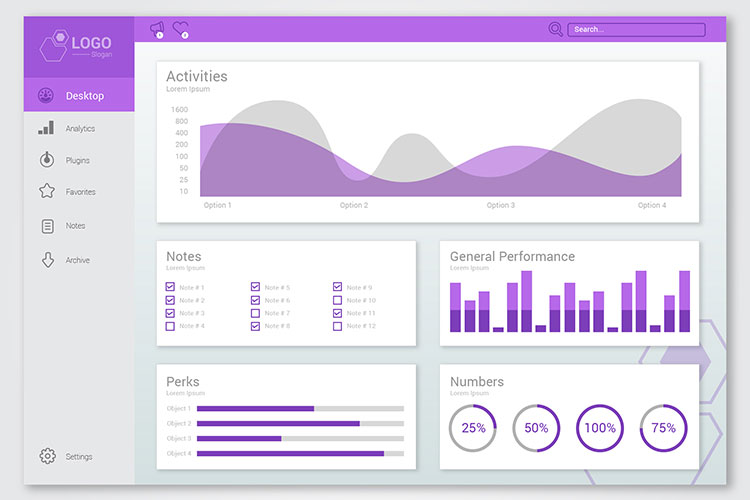The image size is (750, 500).
Task: Uncheck the Note # 3 checkbox
Action: pyautogui.click(x=170, y=313)
